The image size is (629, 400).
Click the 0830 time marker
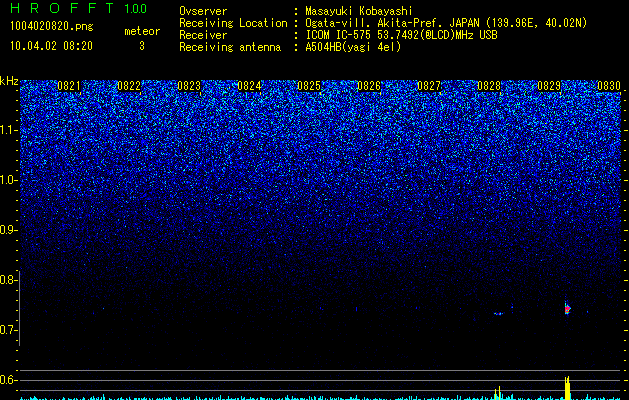(609, 86)
